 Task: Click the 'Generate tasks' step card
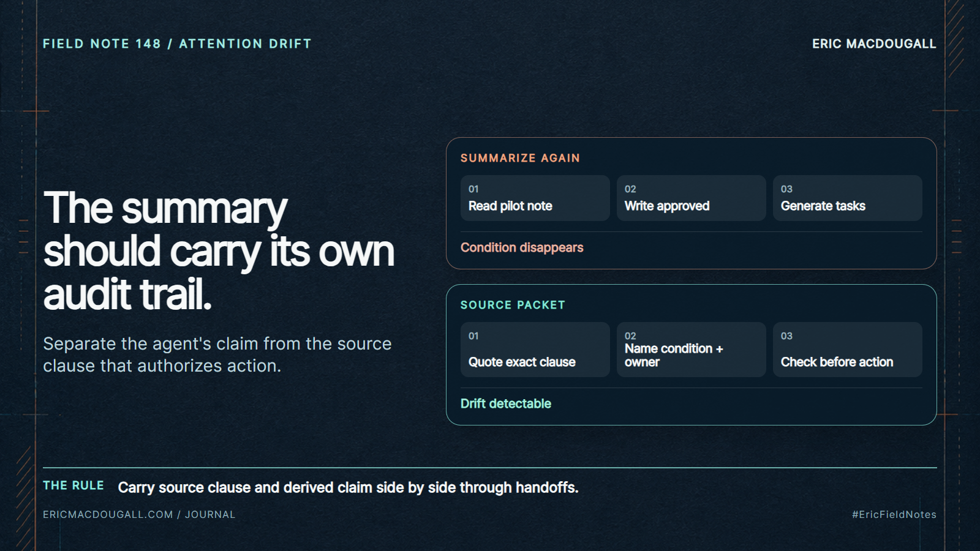847,198
